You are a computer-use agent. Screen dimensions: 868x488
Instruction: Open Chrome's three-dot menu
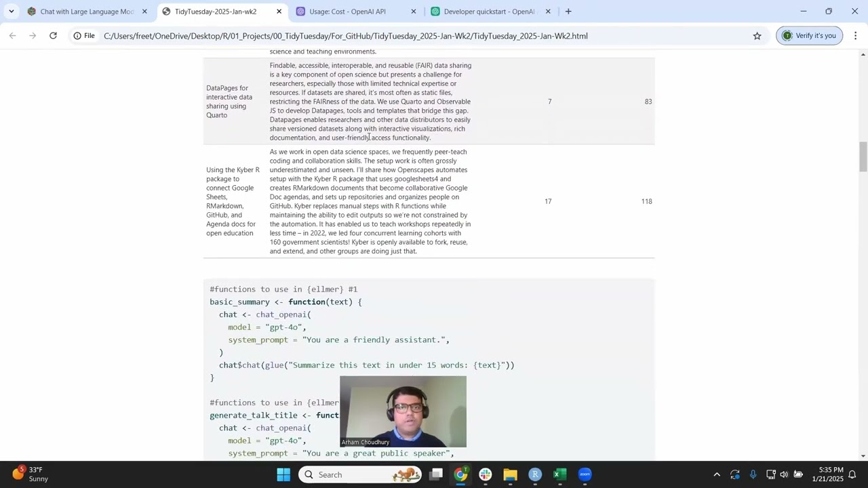855,36
